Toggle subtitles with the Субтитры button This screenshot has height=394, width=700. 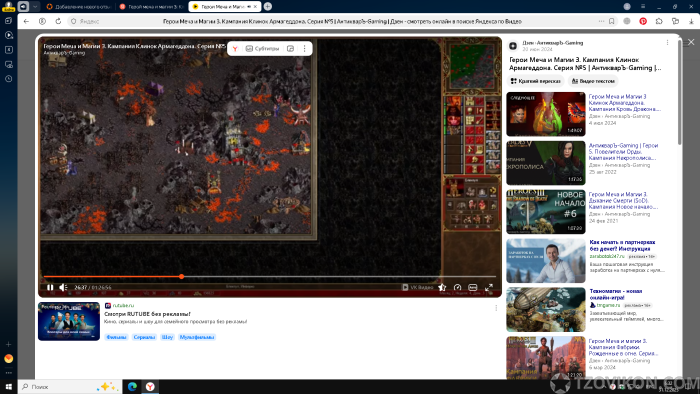(262, 49)
